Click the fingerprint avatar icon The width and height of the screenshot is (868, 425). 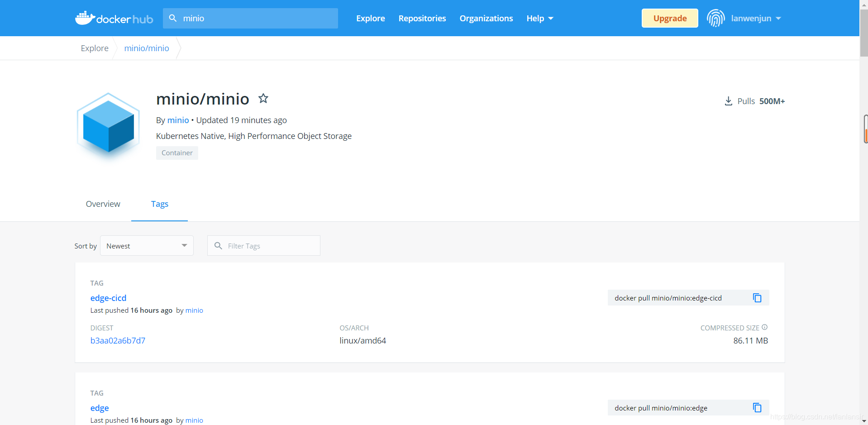click(x=715, y=18)
